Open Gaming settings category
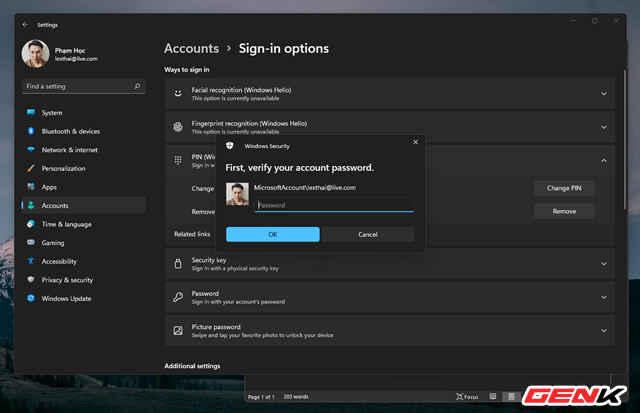This screenshot has height=413, width=640. click(x=84, y=242)
